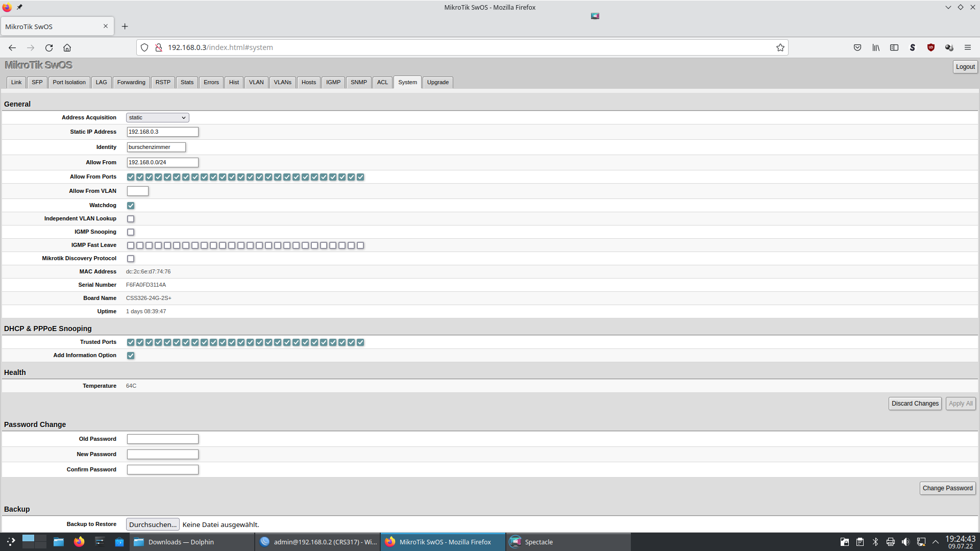
Task: Open the volume control in system tray
Action: point(905,542)
